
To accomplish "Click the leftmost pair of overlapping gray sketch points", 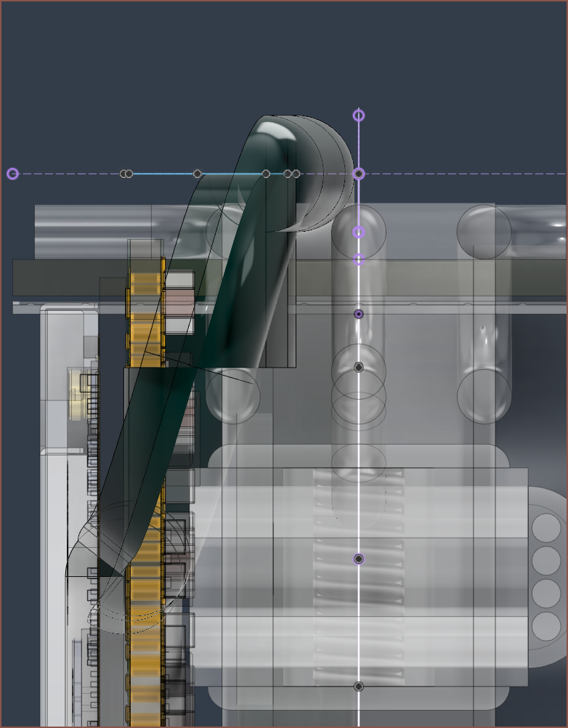I will pyautogui.click(x=126, y=174).
